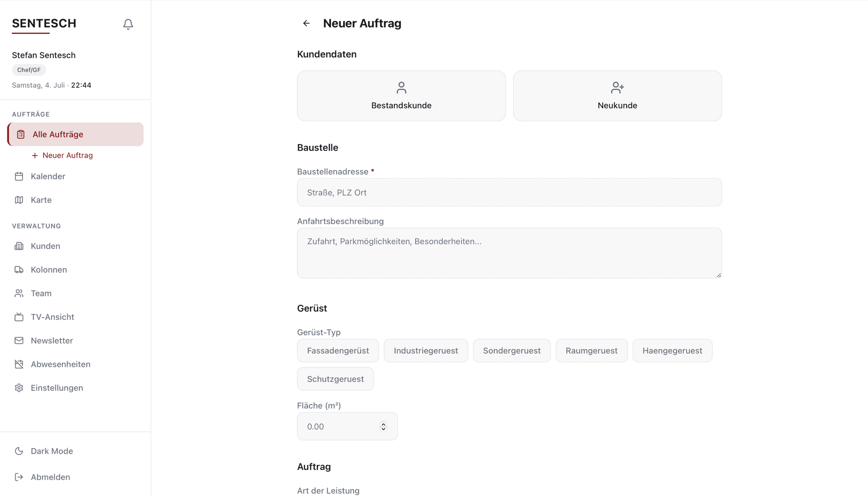Focus the Fläche (m²) number field
The height and width of the screenshot is (496, 868).
[x=347, y=427]
